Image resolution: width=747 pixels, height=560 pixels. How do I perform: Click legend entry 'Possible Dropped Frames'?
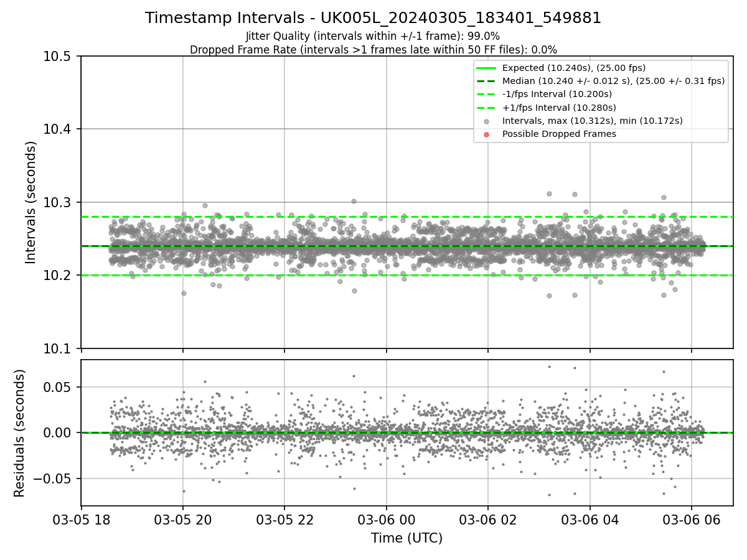(559, 134)
